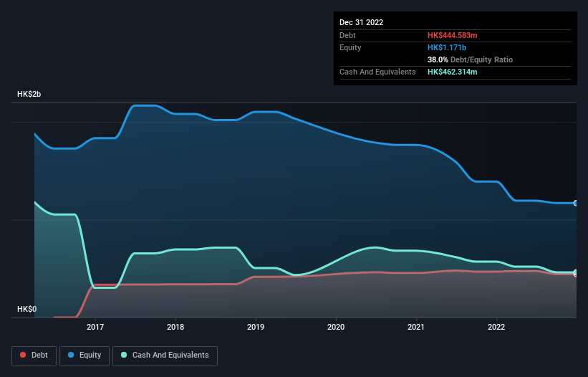The height and width of the screenshot is (377, 588).
Task: Click the 38.0% Debt/Equity Ratio text
Action: (x=471, y=59)
